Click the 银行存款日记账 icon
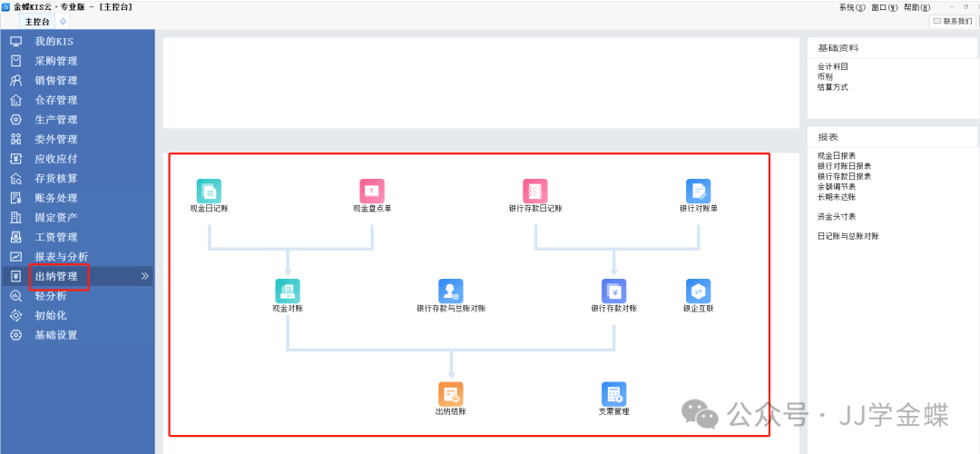This screenshot has height=454, width=980. pos(535,191)
